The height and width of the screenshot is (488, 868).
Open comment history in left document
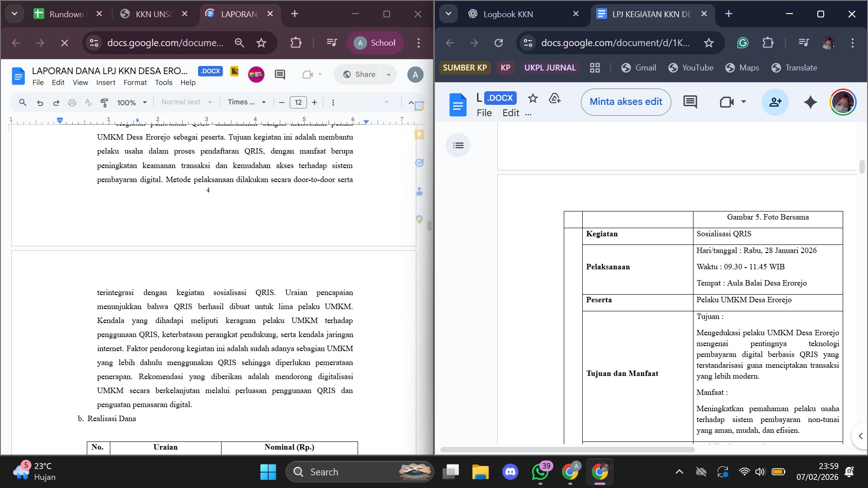click(280, 75)
